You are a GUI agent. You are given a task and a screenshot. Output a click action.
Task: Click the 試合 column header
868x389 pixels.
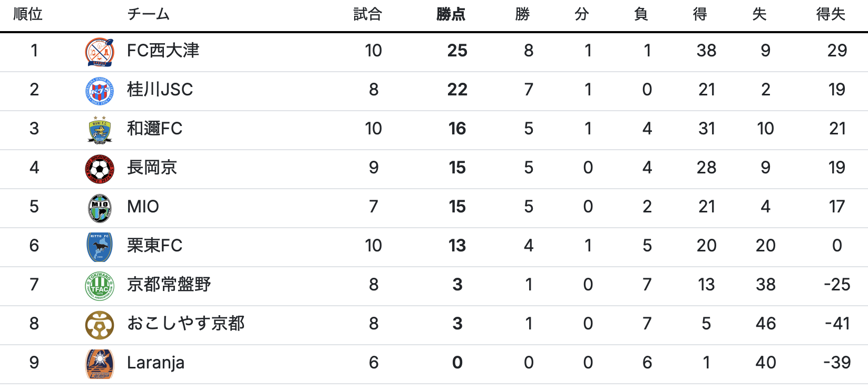click(x=367, y=14)
